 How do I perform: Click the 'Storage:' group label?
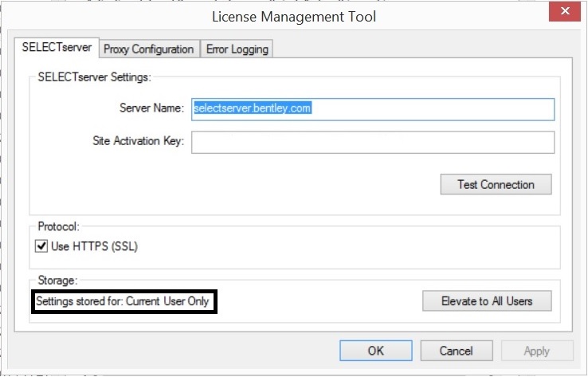pyautogui.click(x=57, y=281)
